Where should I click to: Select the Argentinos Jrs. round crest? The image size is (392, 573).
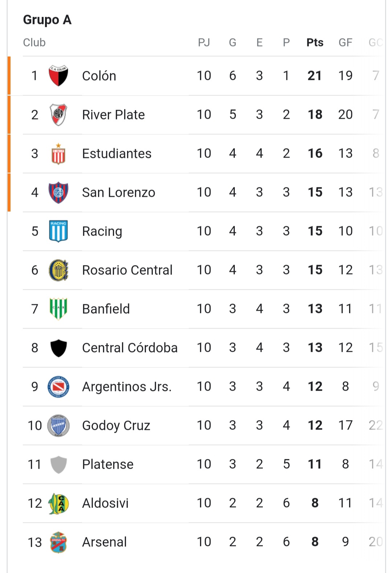pyautogui.click(x=58, y=387)
